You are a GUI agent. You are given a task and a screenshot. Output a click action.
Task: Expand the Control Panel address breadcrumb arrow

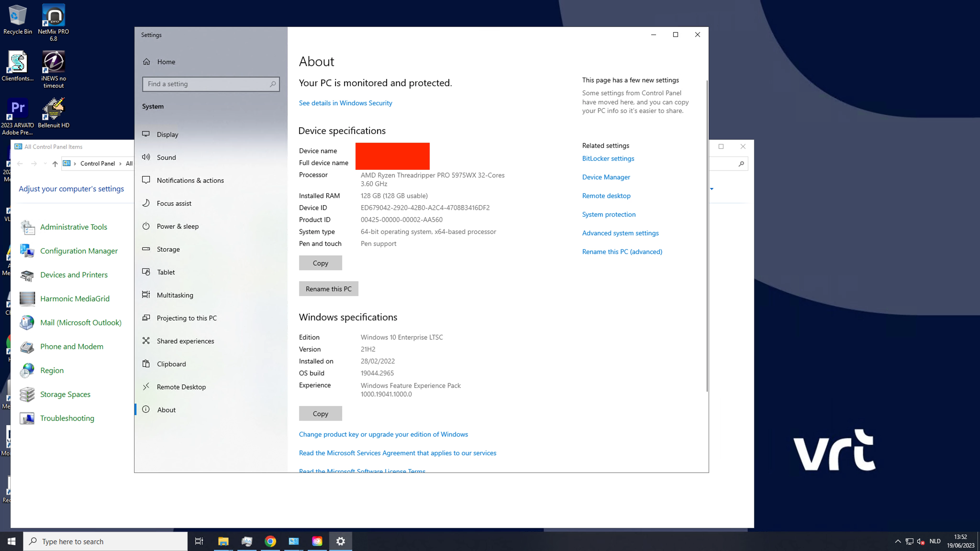(75, 164)
